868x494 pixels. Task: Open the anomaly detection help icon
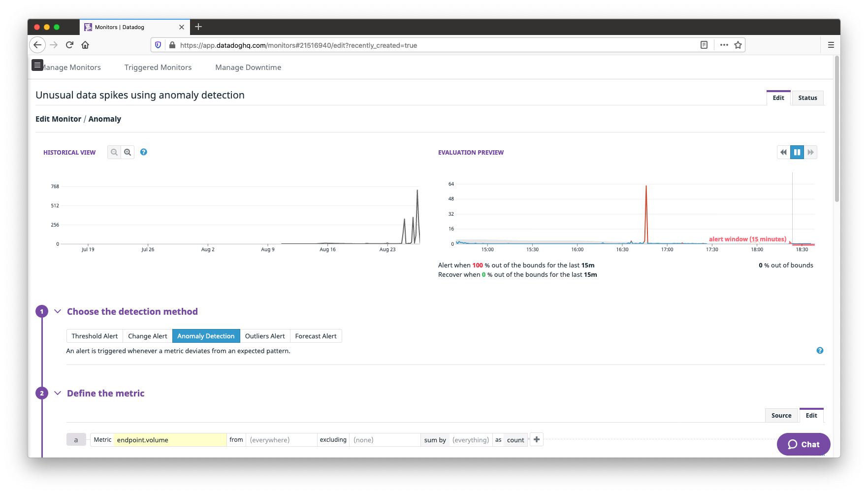[820, 350]
